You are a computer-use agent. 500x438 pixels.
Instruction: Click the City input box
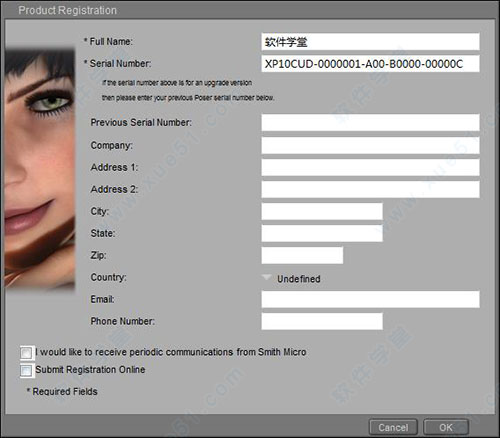pyautogui.click(x=322, y=211)
